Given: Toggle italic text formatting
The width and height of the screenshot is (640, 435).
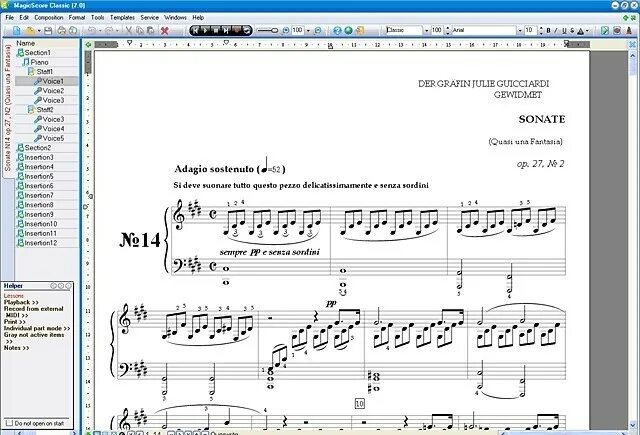Looking at the screenshot, I should pyautogui.click(x=556, y=31).
